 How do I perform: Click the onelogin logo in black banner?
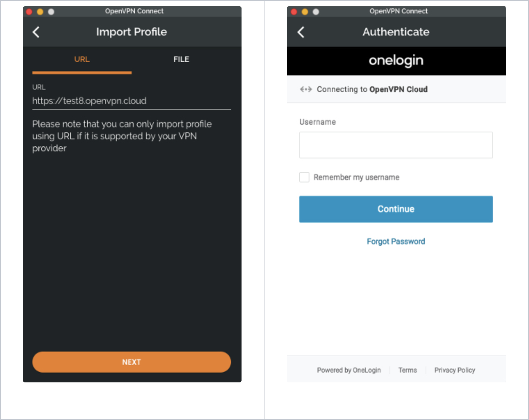(x=396, y=61)
